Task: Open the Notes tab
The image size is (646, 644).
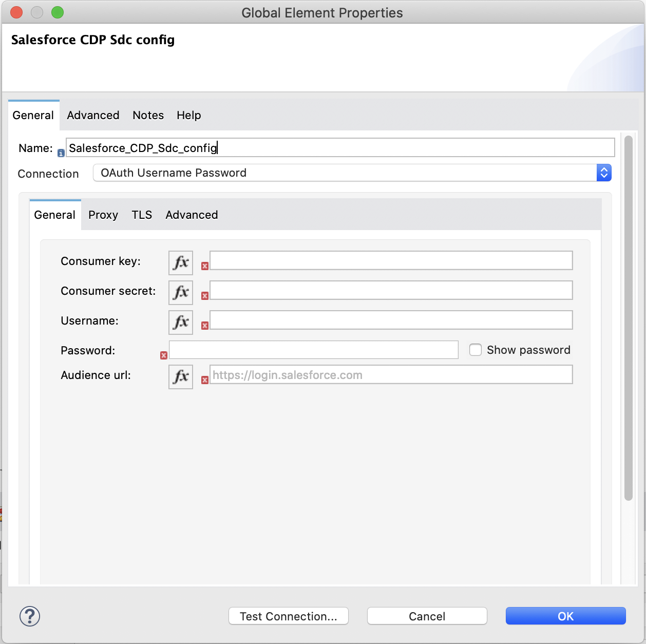Action: (x=148, y=115)
